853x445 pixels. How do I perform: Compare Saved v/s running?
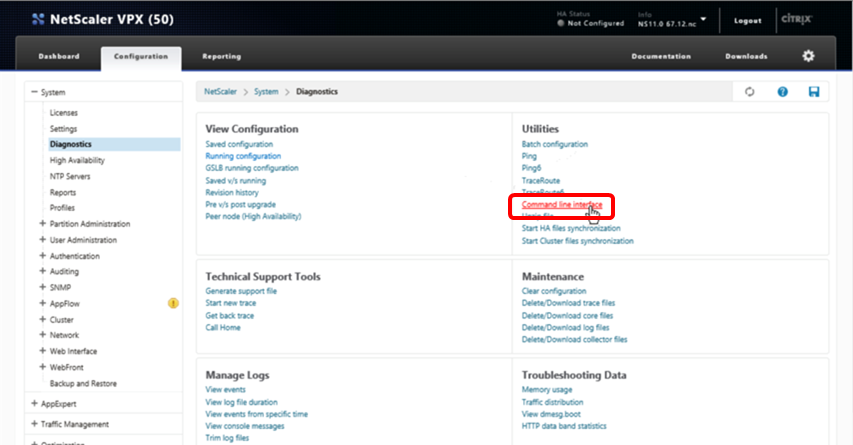236,181
